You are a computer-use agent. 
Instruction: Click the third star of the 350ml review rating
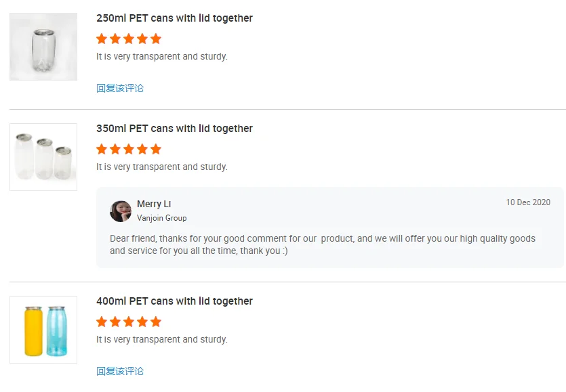pos(129,149)
